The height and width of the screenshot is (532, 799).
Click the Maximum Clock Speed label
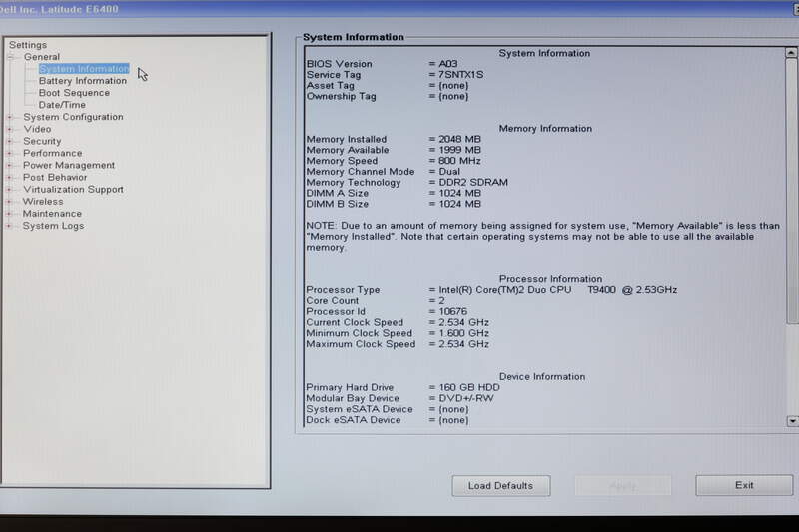point(361,344)
